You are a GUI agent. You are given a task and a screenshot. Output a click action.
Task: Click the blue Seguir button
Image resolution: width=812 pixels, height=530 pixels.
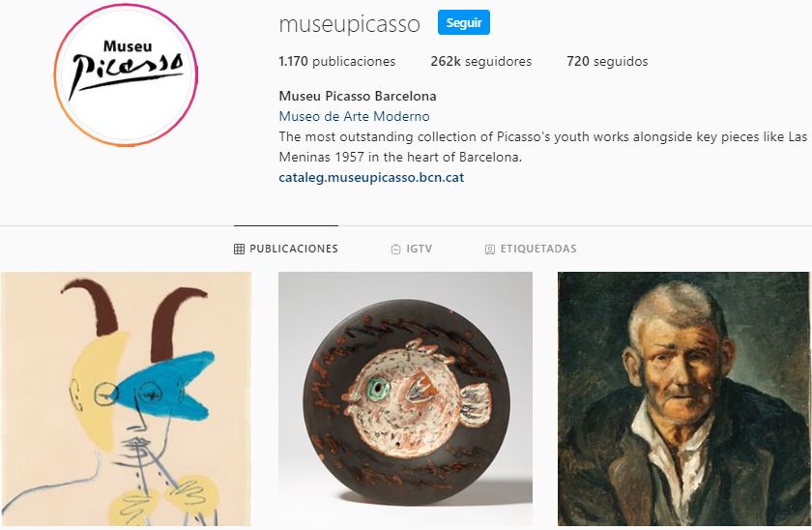coord(463,23)
